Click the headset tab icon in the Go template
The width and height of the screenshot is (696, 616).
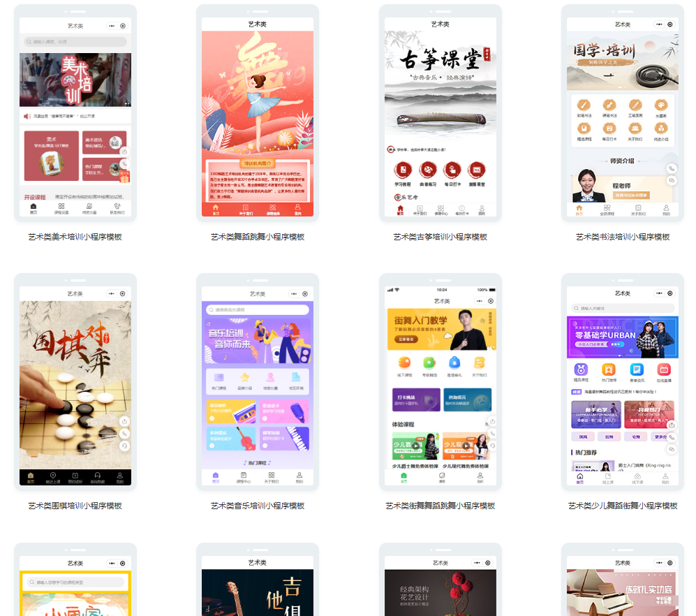[97, 475]
